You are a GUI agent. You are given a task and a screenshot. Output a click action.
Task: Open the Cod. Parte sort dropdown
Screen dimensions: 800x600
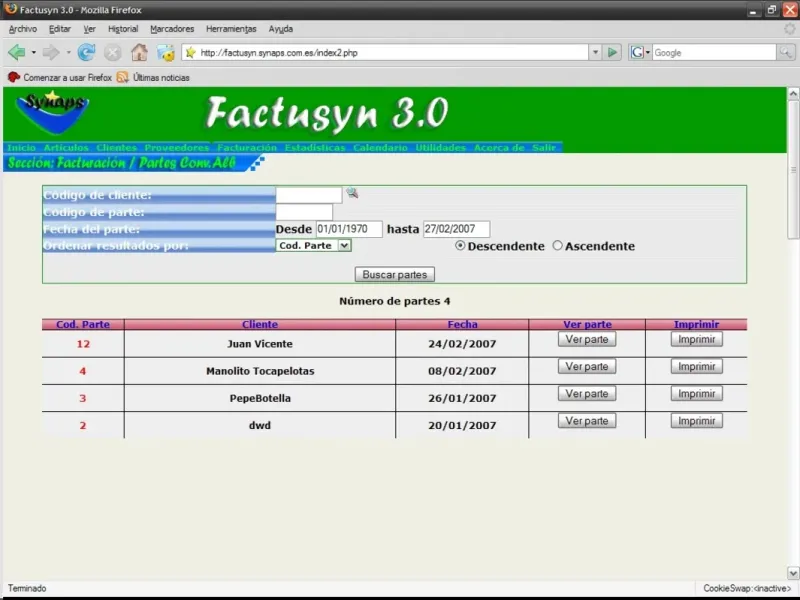click(313, 245)
